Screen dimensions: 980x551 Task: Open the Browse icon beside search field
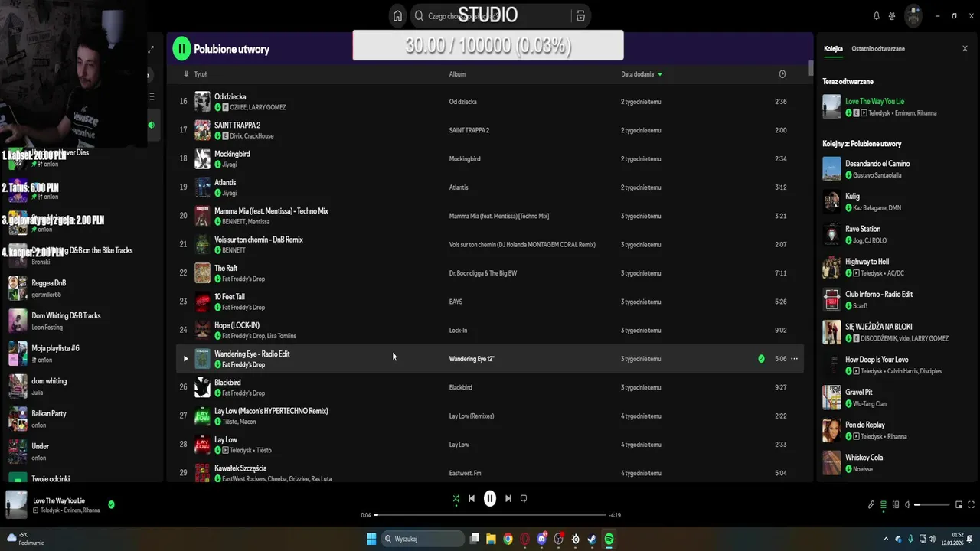tap(580, 16)
